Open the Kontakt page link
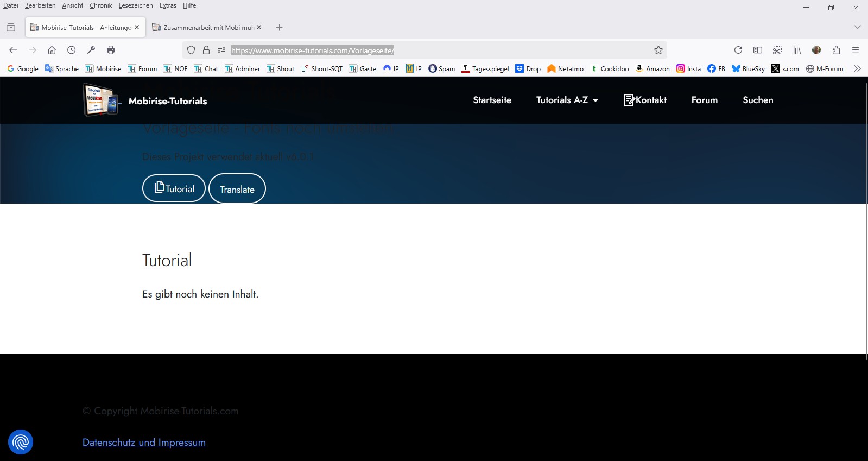The image size is (868, 461). point(645,100)
